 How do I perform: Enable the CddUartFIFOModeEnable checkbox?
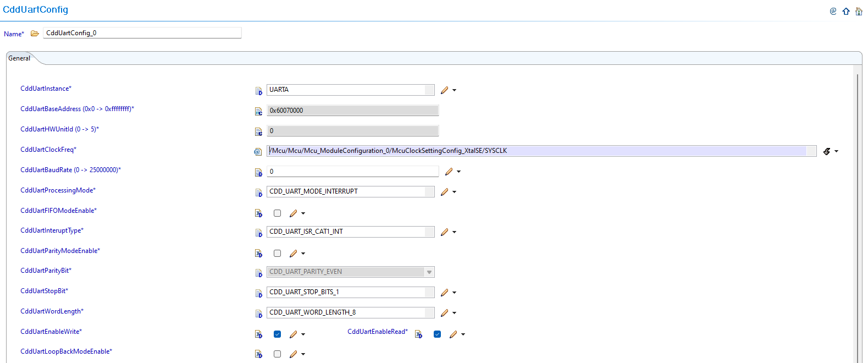pyautogui.click(x=277, y=213)
